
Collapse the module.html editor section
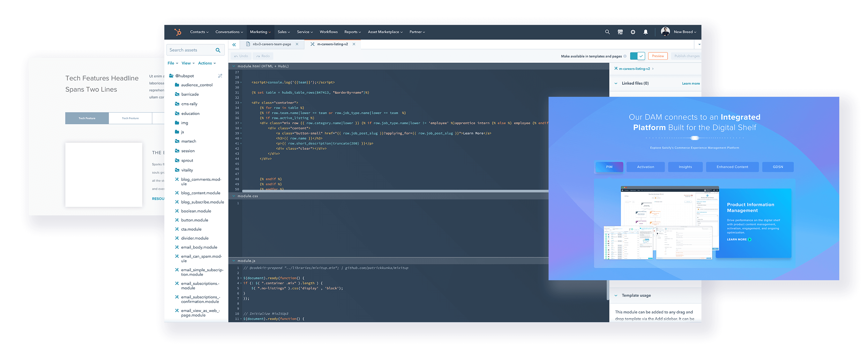click(234, 66)
